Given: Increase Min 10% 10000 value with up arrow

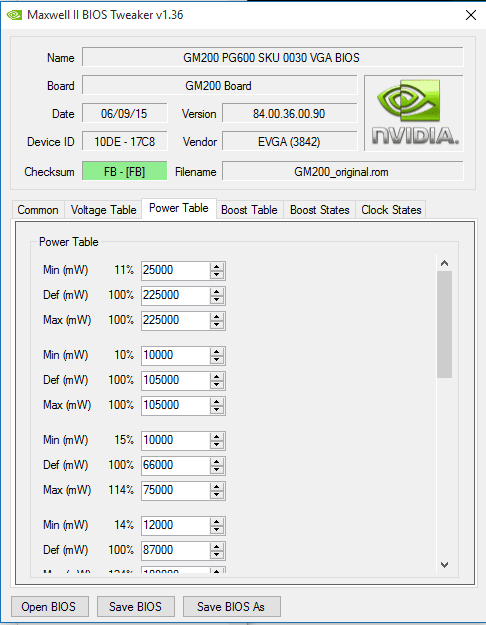Looking at the screenshot, I should point(217,352).
